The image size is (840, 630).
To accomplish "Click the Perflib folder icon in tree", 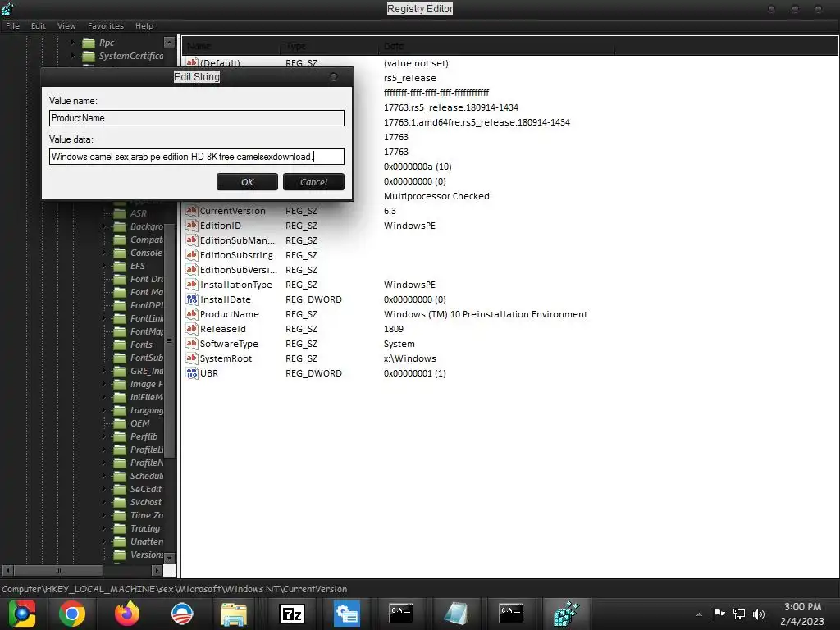I will click(120, 436).
